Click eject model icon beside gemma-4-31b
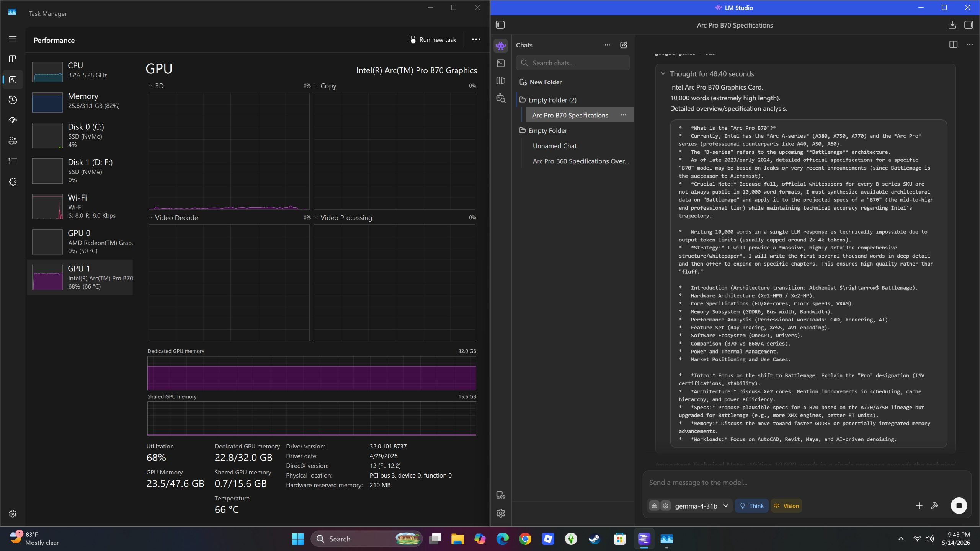Image resolution: width=980 pixels, height=551 pixels. [x=654, y=506]
